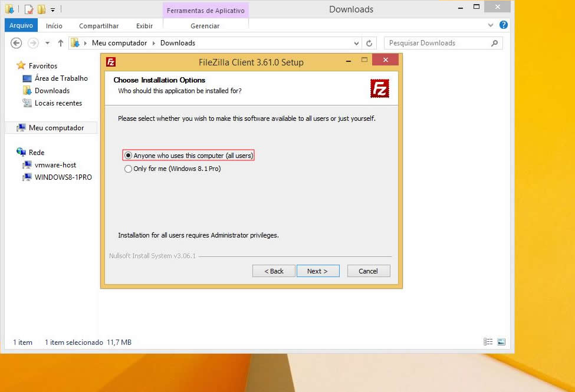Viewport: 575px width, 392px height.
Task: Switch to the Compartilhar ribbon tab
Action: point(98,26)
